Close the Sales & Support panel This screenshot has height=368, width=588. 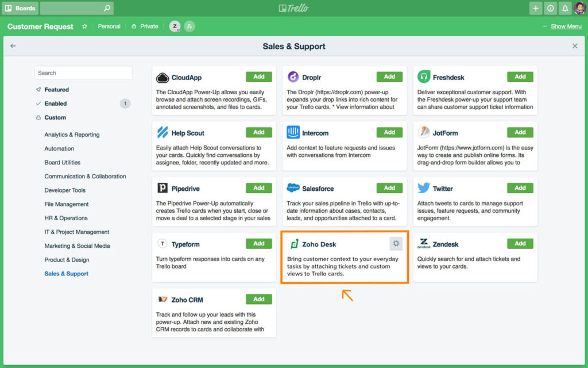tap(575, 46)
